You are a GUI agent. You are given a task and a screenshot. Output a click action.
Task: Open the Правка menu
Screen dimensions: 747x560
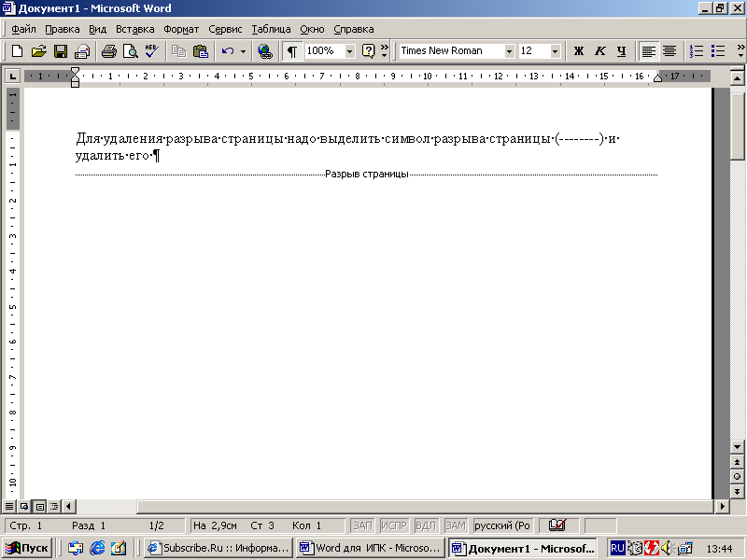click(63, 29)
